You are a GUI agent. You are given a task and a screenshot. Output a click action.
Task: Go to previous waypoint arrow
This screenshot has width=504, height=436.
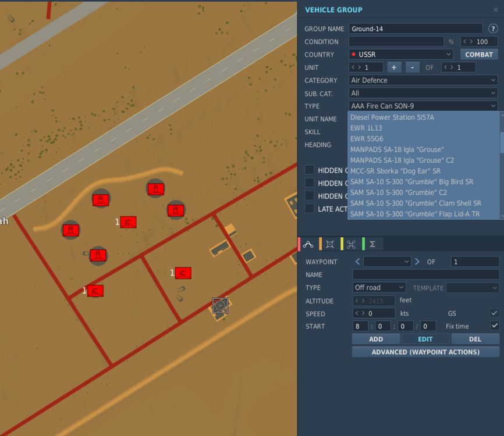coord(357,262)
